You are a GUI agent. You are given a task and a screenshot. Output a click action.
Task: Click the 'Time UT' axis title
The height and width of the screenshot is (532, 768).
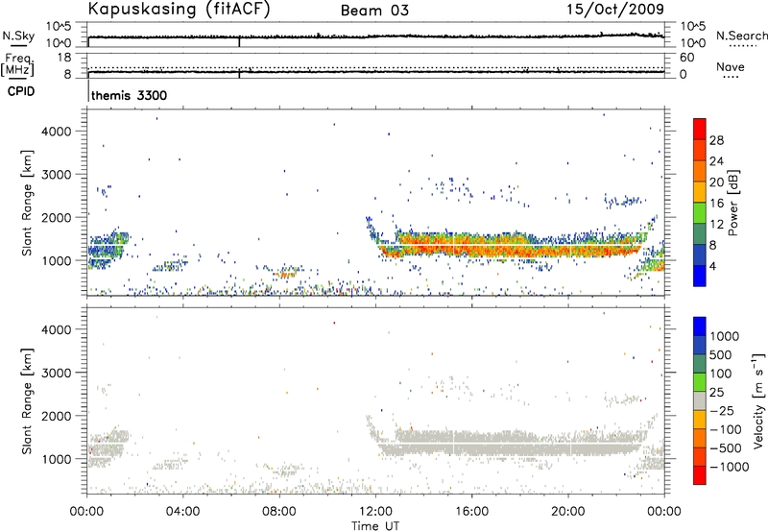coord(375,526)
